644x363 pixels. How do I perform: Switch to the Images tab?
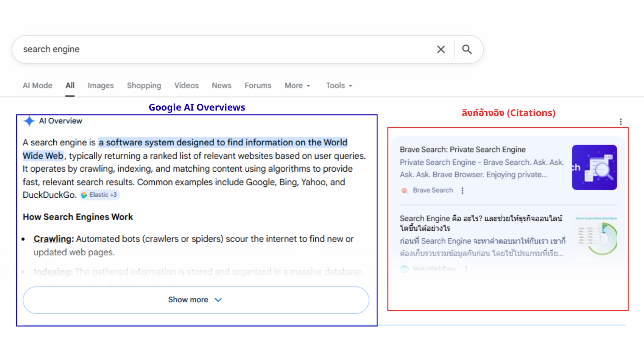tap(101, 86)
